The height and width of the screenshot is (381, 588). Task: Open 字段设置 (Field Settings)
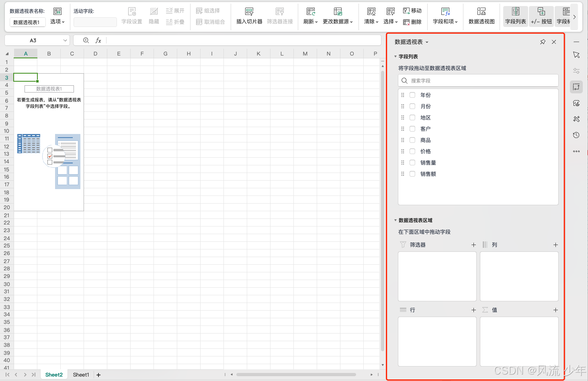(x=131, y=16)
